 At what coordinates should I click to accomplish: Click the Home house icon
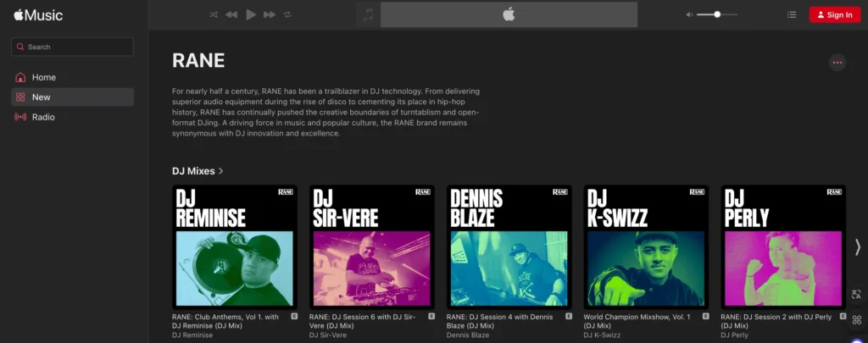click(20, 77)
